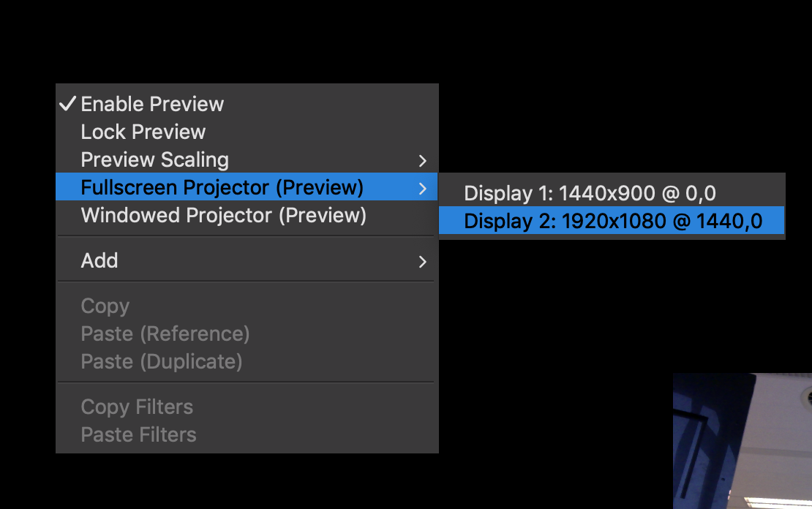The height and width of the screenshot is (509, 812).
Task: Toggle Lock Preview on
Action: coord(143,132)
